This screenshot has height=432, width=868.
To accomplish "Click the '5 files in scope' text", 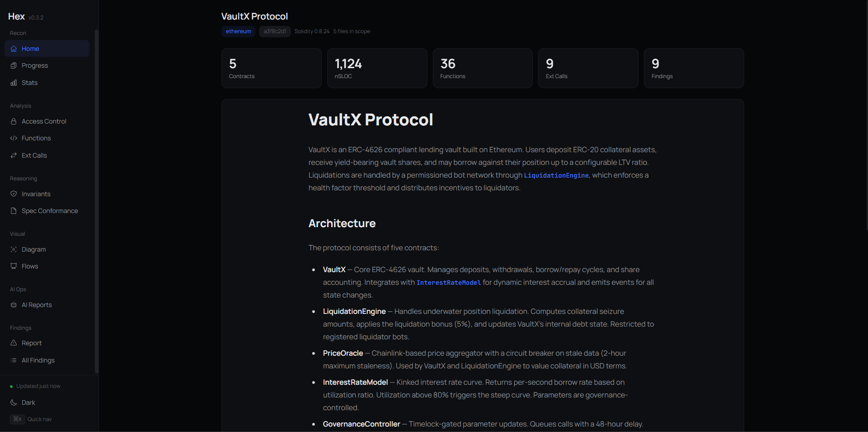I will click(x=352, y=31).
